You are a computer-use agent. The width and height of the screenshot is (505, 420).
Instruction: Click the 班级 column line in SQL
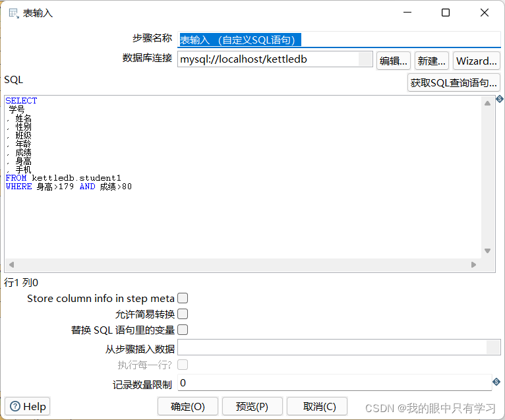pos(24,135)
